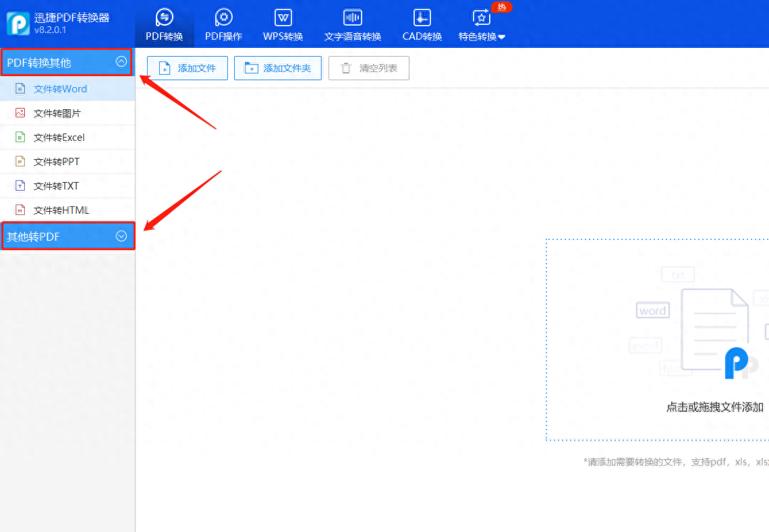Viewport: 769px width, 532px height.
Task: Open the WPS转换 tab
Action: pyautogui.click(x=283, y=24)
